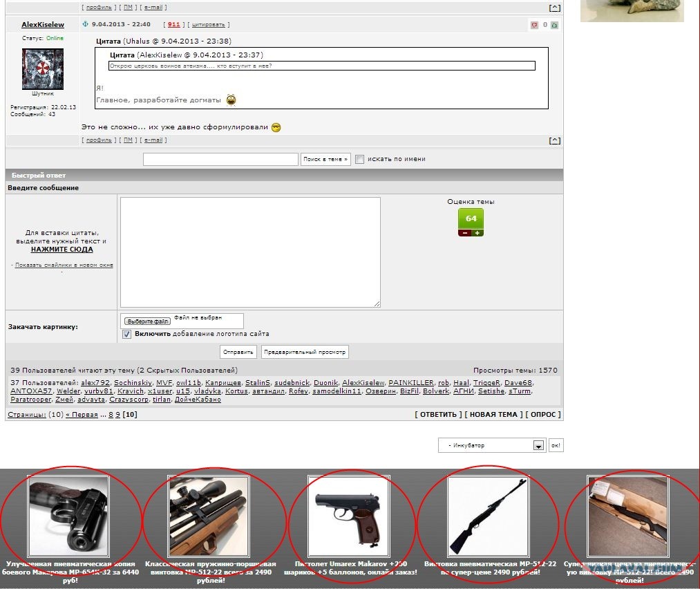Open the scoped MP-512-22 rifle ad thumbnail
Viewport: 700px width, 589px height.
pyautogui.click(x=209, y=516)
